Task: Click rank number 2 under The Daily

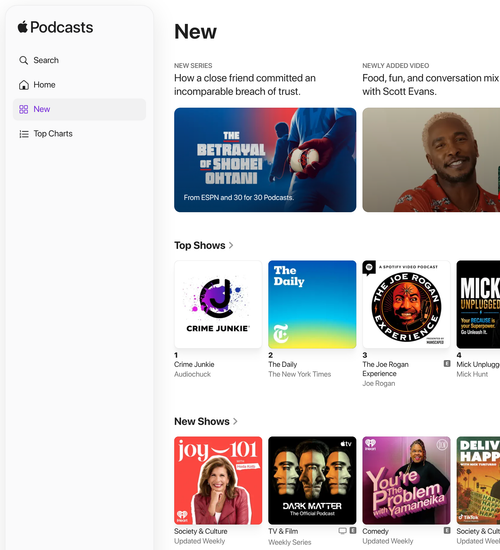Action: tap(271, 355)
